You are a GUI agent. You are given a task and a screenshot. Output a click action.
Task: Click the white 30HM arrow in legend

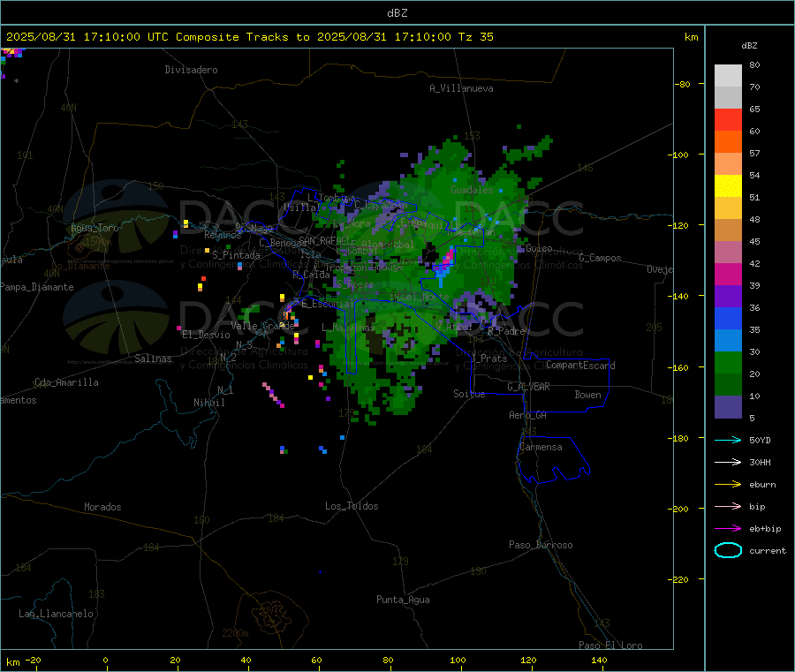pos(728,462)
